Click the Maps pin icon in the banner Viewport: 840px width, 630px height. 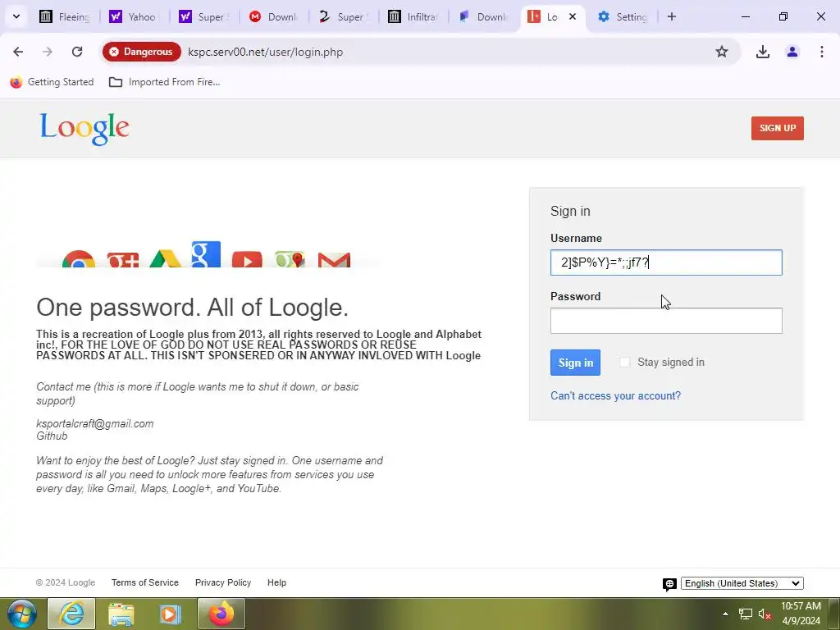click(x=290, y=259)
